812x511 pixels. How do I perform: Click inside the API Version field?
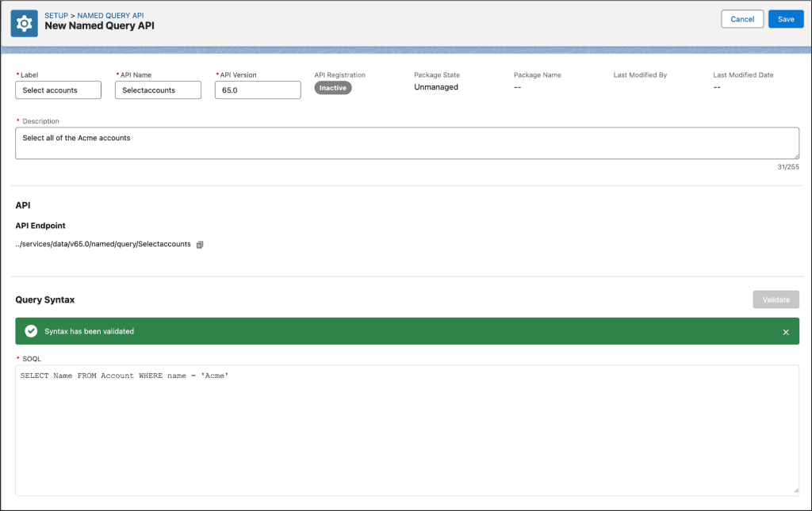[257, 90]
